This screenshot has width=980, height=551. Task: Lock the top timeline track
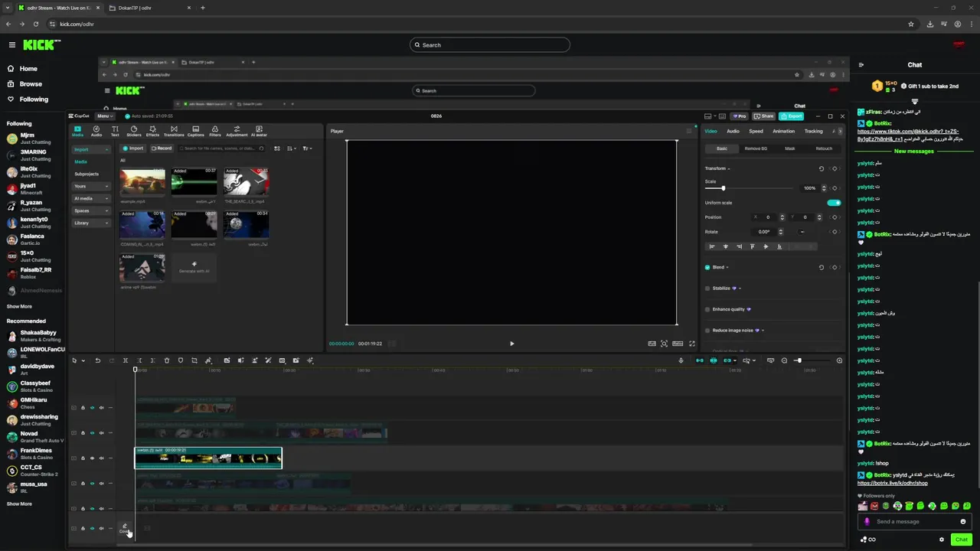[83, 408]
